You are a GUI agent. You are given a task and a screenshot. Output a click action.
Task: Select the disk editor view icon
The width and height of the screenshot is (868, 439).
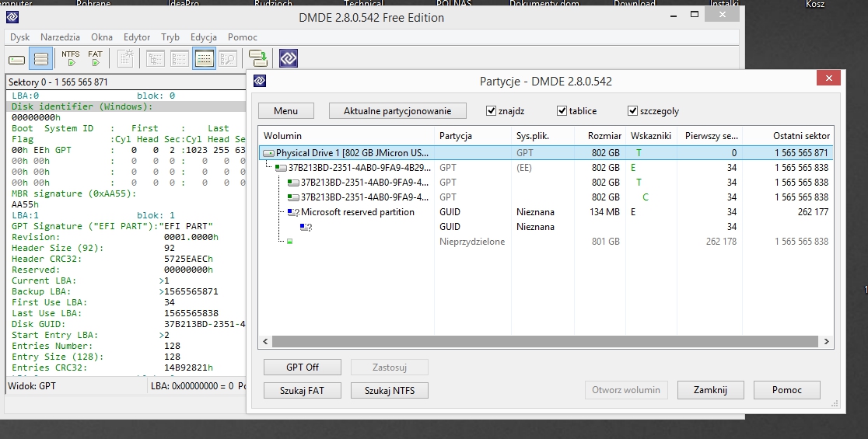click(204, 58)
